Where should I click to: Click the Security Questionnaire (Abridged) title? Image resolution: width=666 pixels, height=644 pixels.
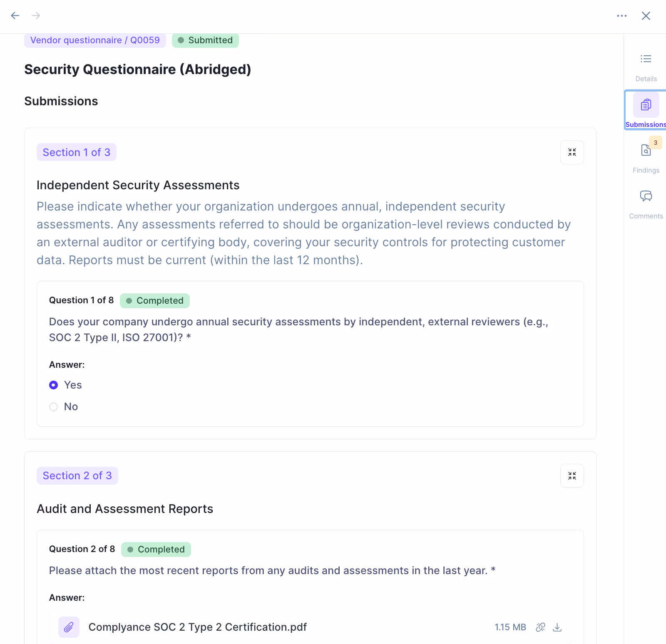pos(138,69)
